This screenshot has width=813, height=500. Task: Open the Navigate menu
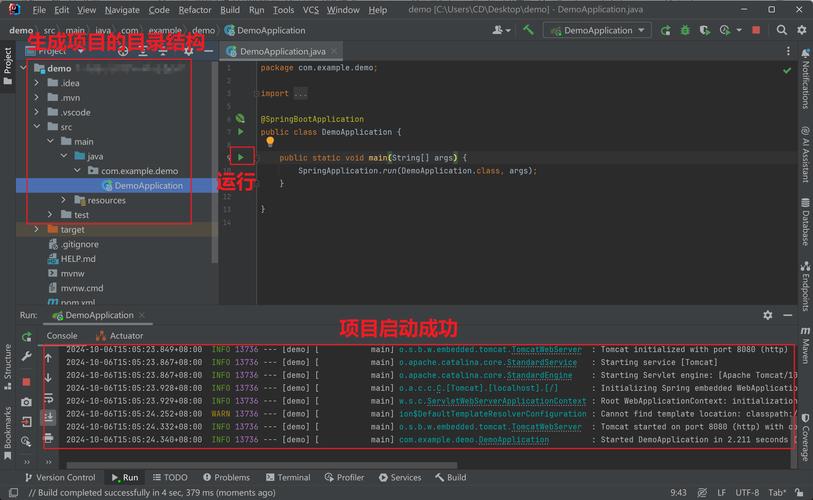click(122, 10)
